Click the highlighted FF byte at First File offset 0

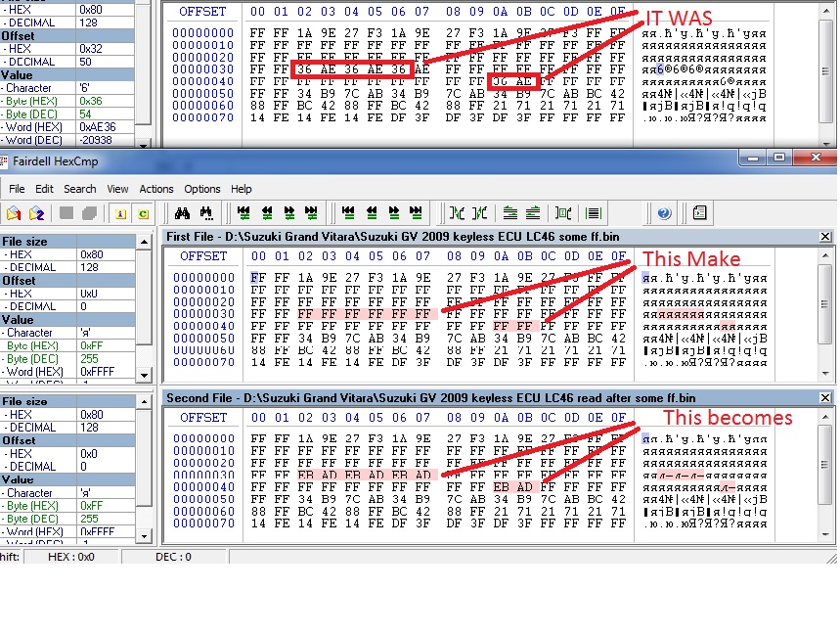[258, 278]
